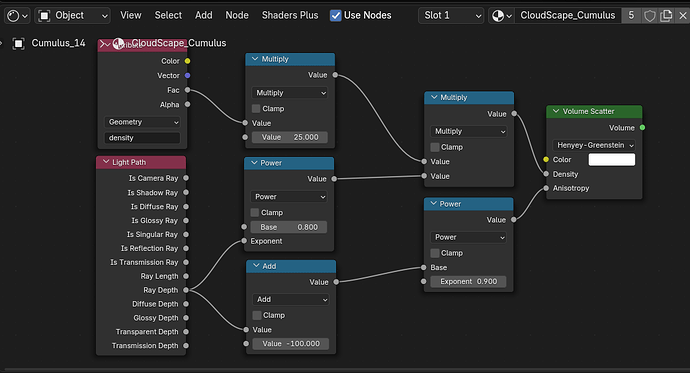
Task: Click the duplicate material icon
Action: click(x=666, y=16)
